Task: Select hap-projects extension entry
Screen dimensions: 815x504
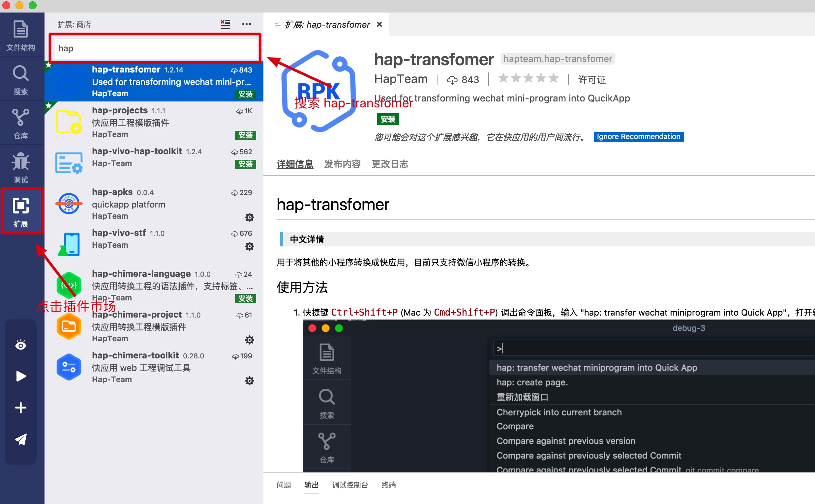Action: 154,122
